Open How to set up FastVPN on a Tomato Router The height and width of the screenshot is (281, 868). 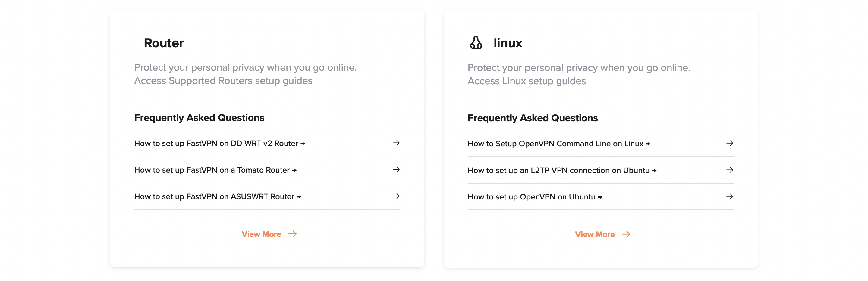[x=215, y=170]
